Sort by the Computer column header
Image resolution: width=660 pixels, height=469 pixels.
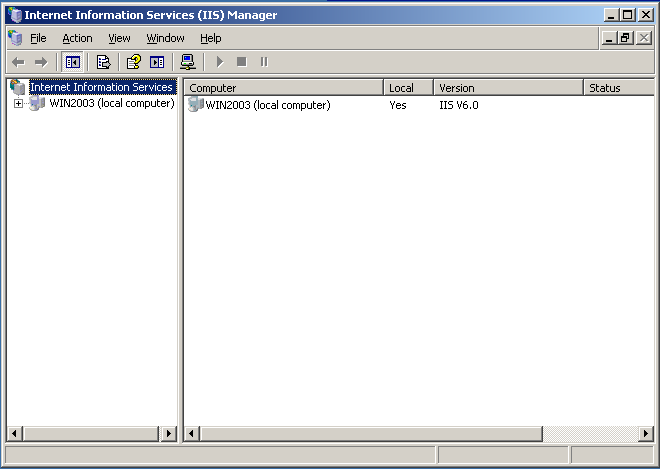[x=284, y=88]
